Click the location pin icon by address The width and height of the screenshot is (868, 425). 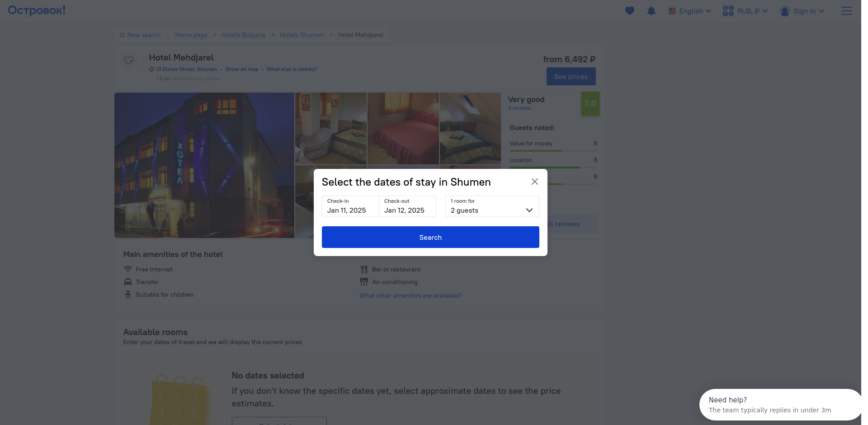152,70
